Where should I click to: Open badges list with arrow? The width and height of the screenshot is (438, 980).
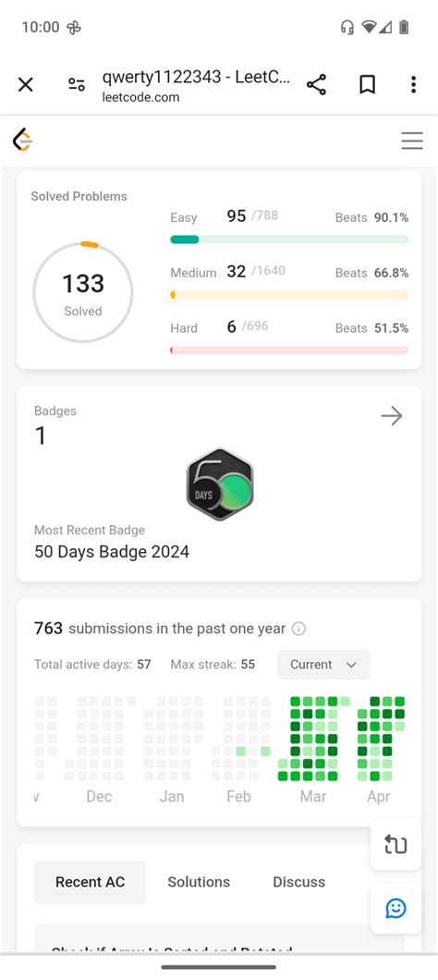point(392,416)
